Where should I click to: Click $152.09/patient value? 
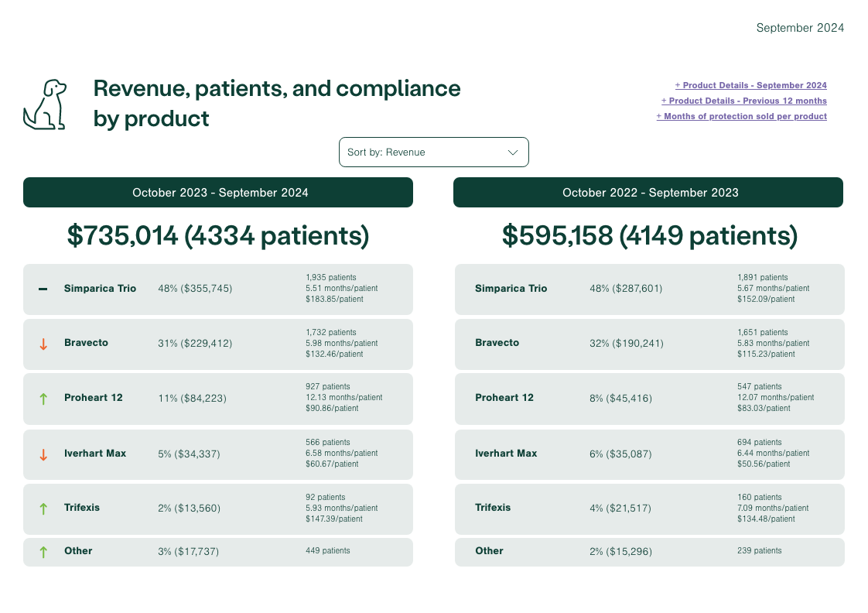pyautogui.click(x=766, y=299)
